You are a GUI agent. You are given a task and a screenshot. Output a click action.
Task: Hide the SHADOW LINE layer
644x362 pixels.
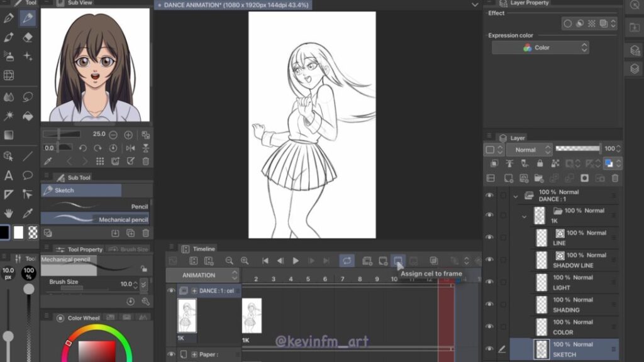click(x=489, y=260)
